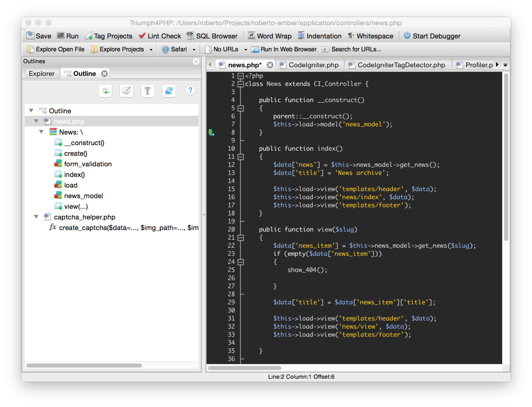532x407 pixels.
Task: Click the Line:2 Column:1 status text
Action: coord(301,377)
